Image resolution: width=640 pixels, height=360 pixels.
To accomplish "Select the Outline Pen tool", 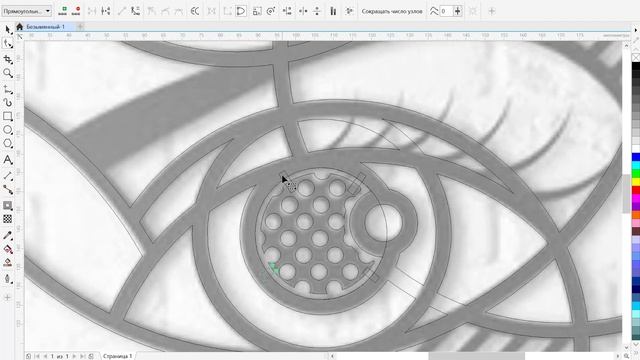I will 8,279.
